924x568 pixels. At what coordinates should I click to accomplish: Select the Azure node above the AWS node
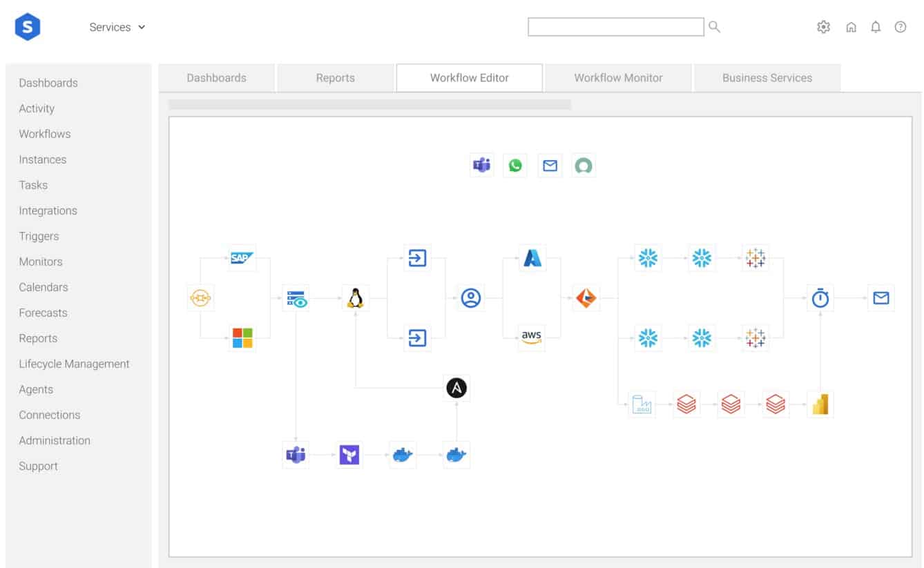pyautogui.click(x=532, y=258)
